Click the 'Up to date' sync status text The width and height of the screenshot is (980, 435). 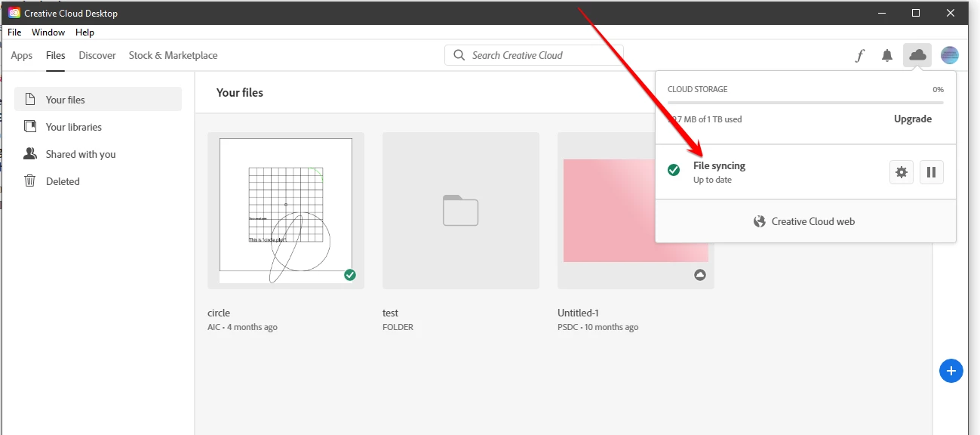713,180
